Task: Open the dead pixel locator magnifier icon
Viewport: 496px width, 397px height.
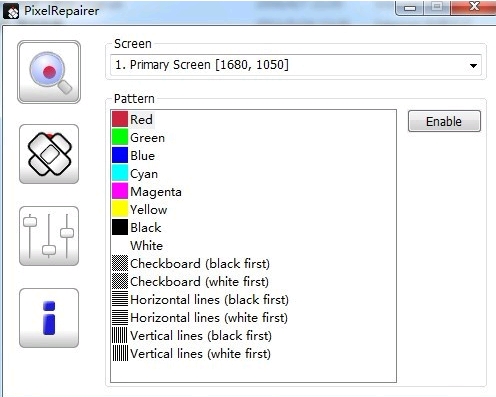Action: [x=49, y=72]
